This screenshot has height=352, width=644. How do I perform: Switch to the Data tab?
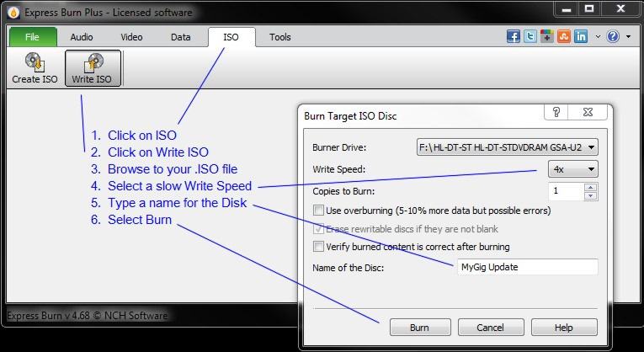pos(181,37)
